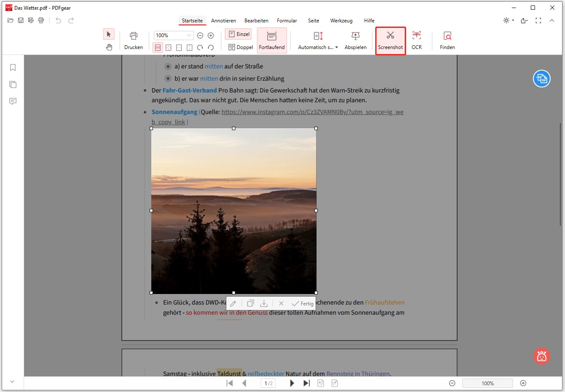Open the bookmarks sidebar panel

13,67
